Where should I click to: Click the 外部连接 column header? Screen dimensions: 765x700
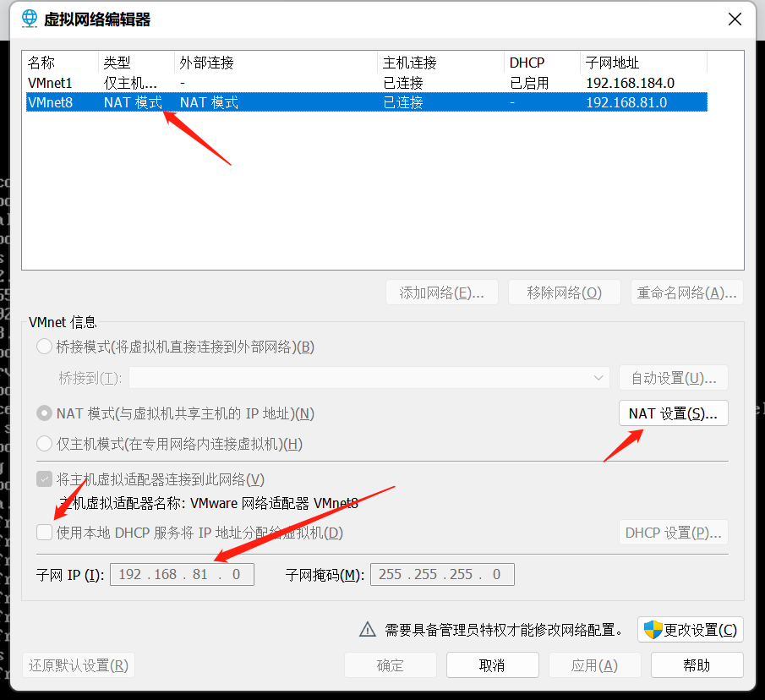tap(276, 63)
